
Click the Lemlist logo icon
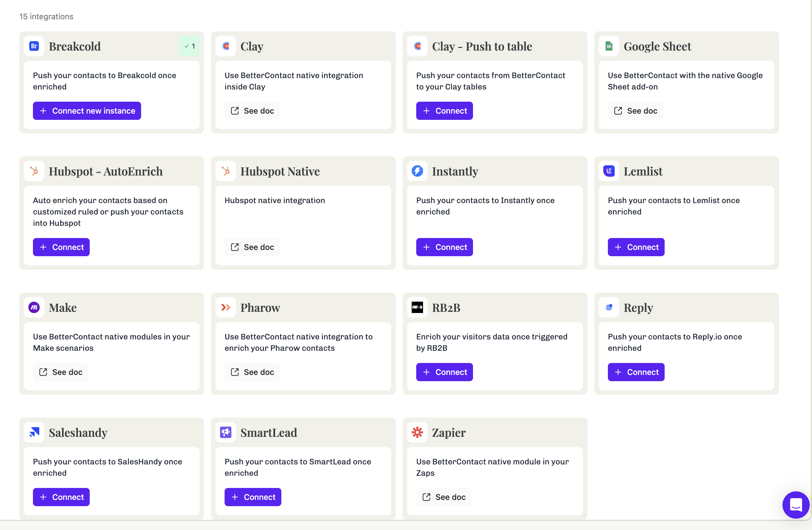click(609, 171)
